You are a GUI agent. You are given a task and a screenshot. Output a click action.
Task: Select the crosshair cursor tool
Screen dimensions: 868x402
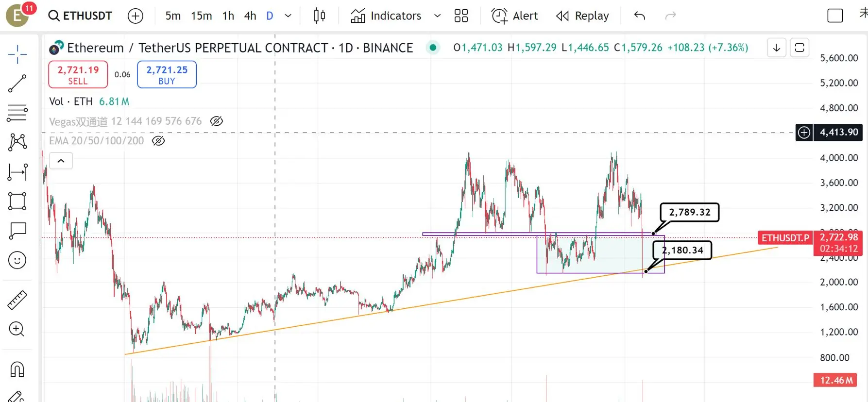click(17, 54)
